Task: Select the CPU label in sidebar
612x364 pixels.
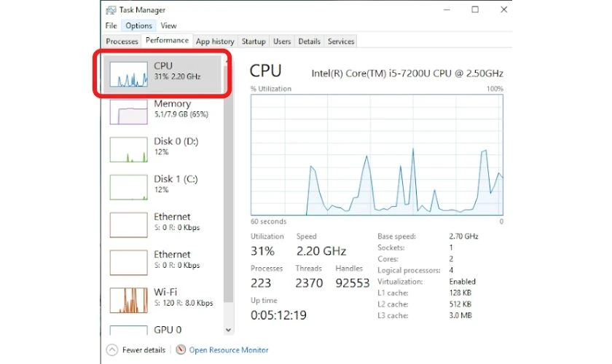Action: point(163,66)
